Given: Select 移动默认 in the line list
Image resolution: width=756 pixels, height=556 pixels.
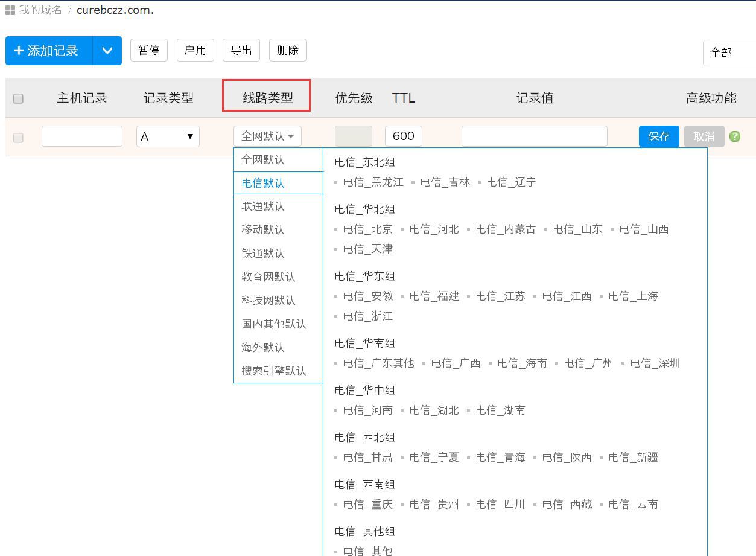Looking at the screenshot, I should click(278, 230).
